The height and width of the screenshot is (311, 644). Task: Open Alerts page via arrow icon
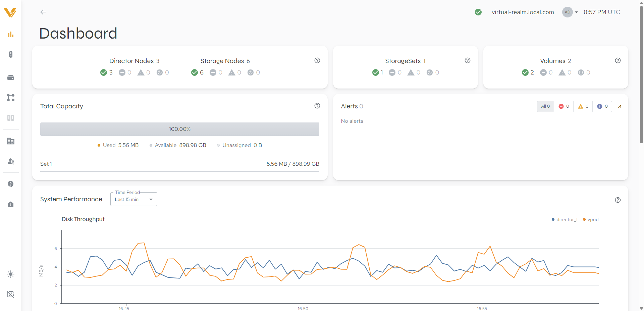point(620,106)
